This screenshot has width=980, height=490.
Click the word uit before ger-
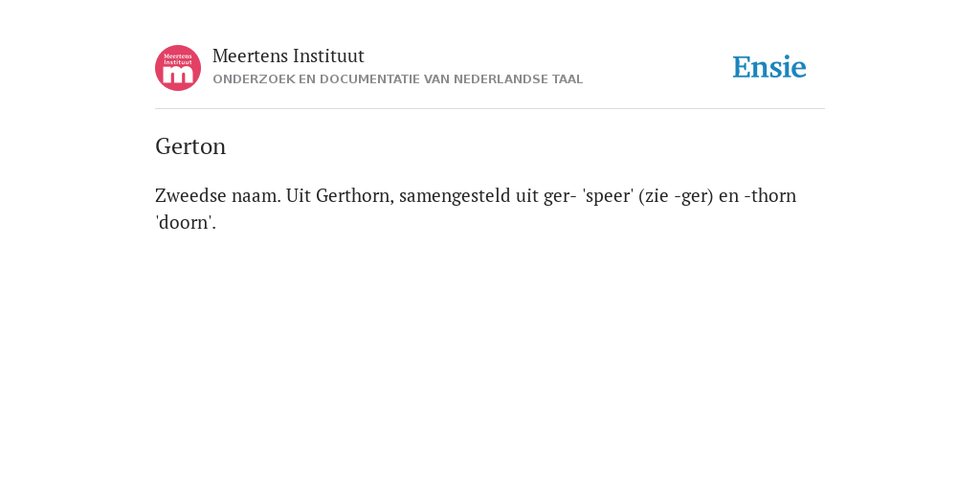[x=527, y=195]
